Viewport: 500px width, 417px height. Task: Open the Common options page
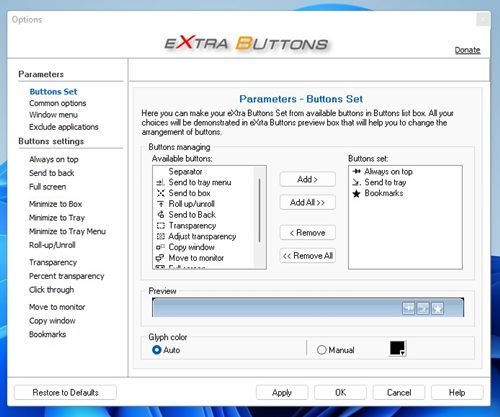click(57, 103)
